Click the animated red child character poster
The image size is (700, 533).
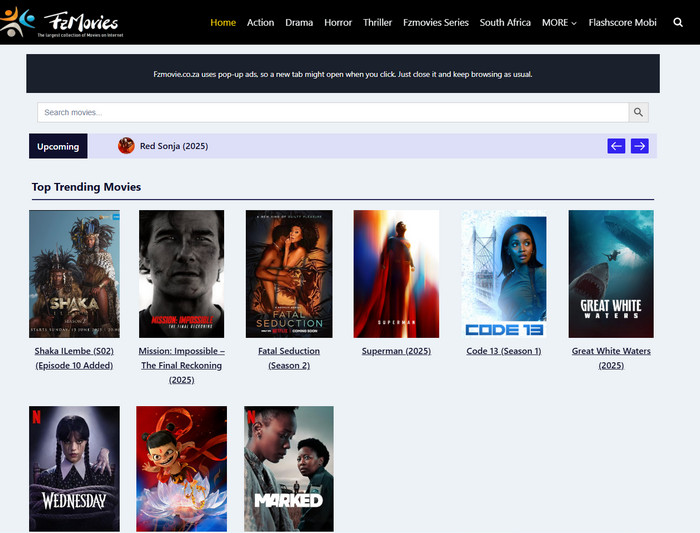click(x=182, y=469)
